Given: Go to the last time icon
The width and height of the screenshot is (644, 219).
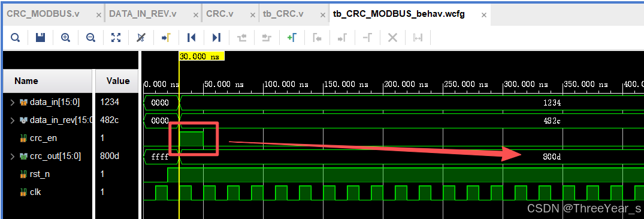Looking at the screenshot, I should tap(216, 38).
